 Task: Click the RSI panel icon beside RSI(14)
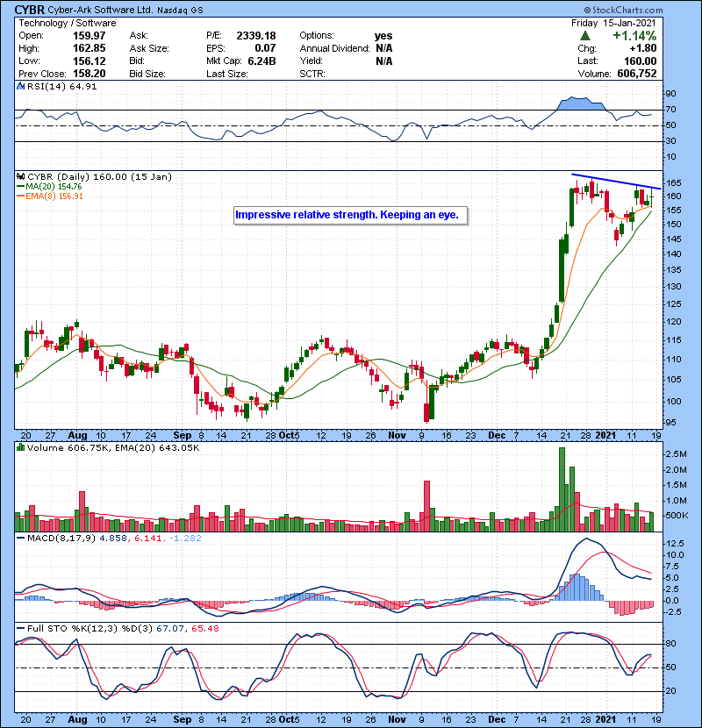[20, 86]
